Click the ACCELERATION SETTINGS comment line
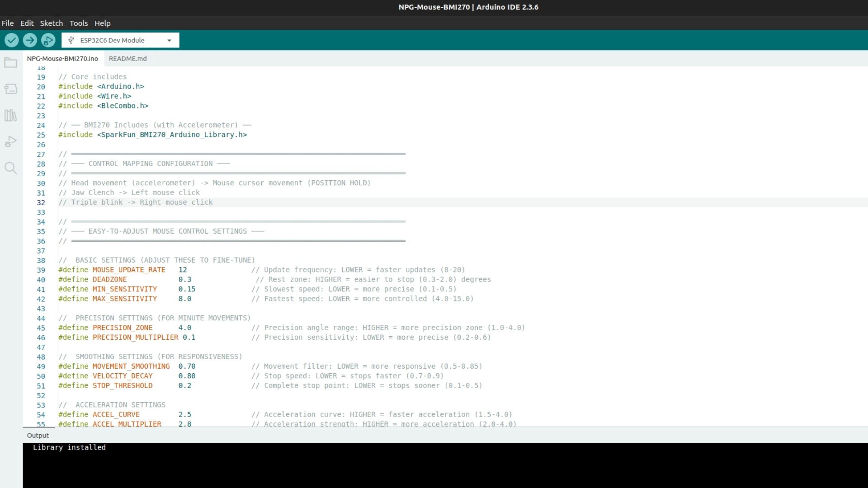This screenshot has width=868, height=488. 112,405
